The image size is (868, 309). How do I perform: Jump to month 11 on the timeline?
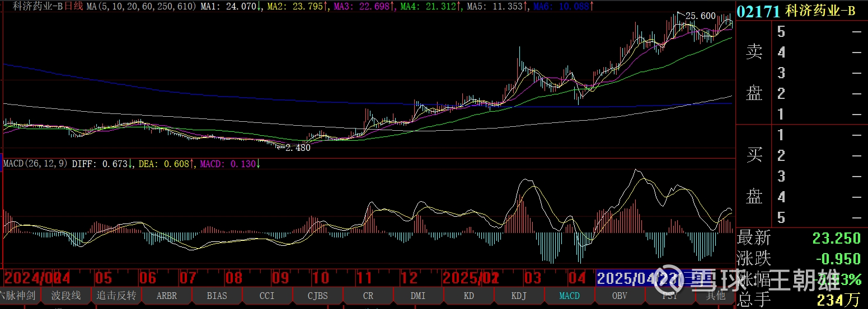(364, 278)
